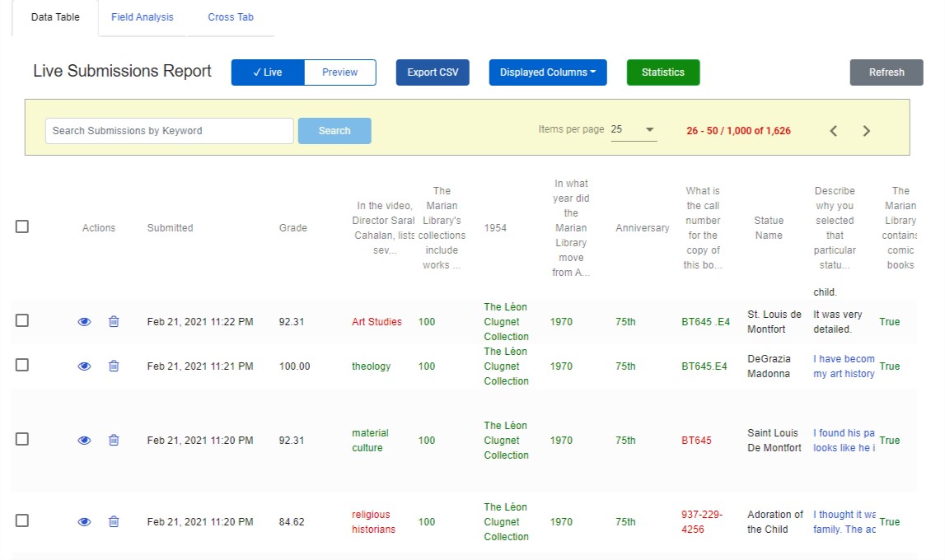This screenshot has width=945, height=560.
Task: Open the Art Studies link
Action: coord(377,321)
